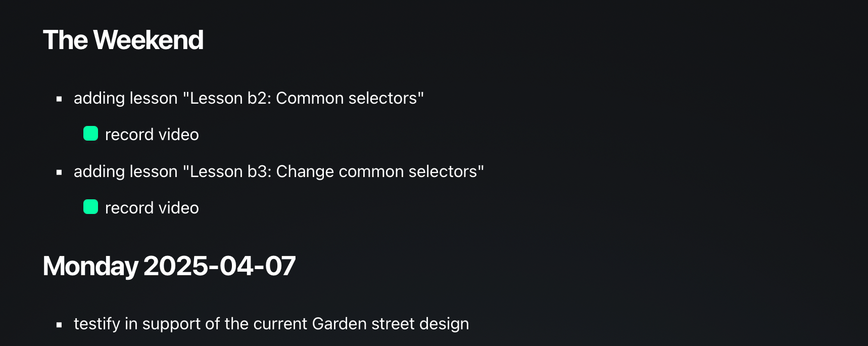Click the line adding lesson b2 Common selectors
868x346 pixels.
point(249,98)
